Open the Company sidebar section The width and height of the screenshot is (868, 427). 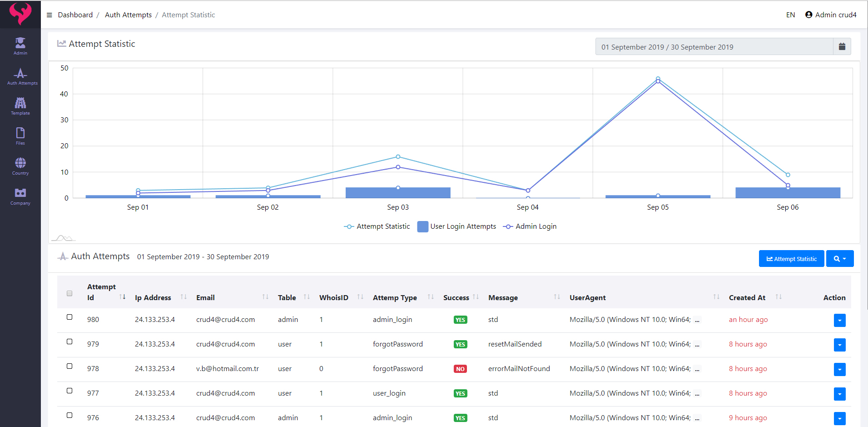(x=20, y=196)
